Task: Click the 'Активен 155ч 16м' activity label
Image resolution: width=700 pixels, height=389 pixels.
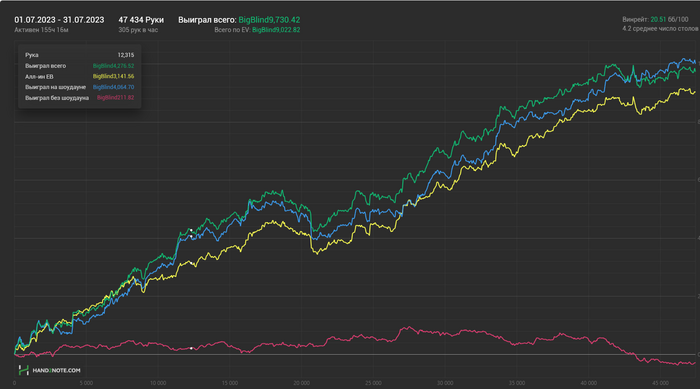Action: click(41, 30)
